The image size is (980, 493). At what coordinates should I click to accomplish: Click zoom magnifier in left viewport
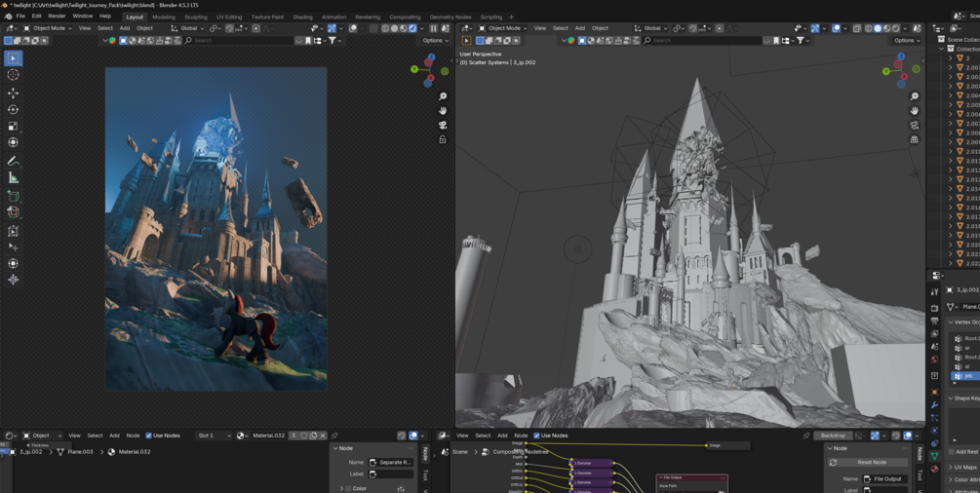(x=443, y=96)
